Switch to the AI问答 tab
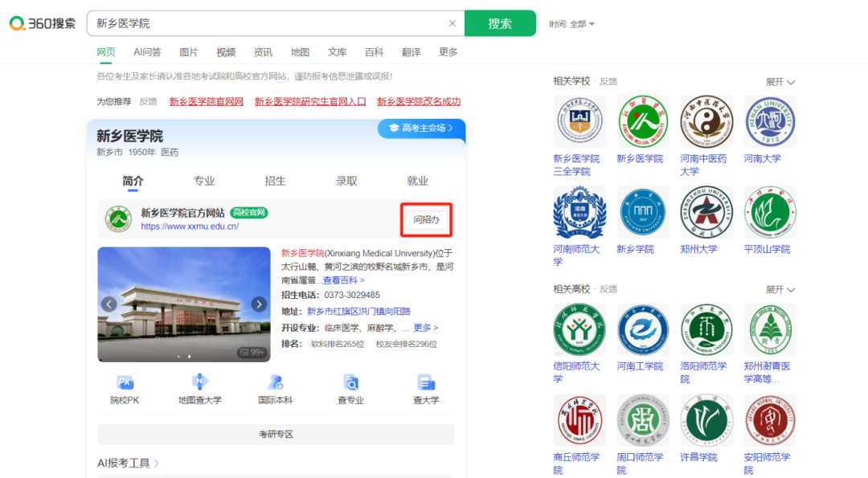 (147, 52)
